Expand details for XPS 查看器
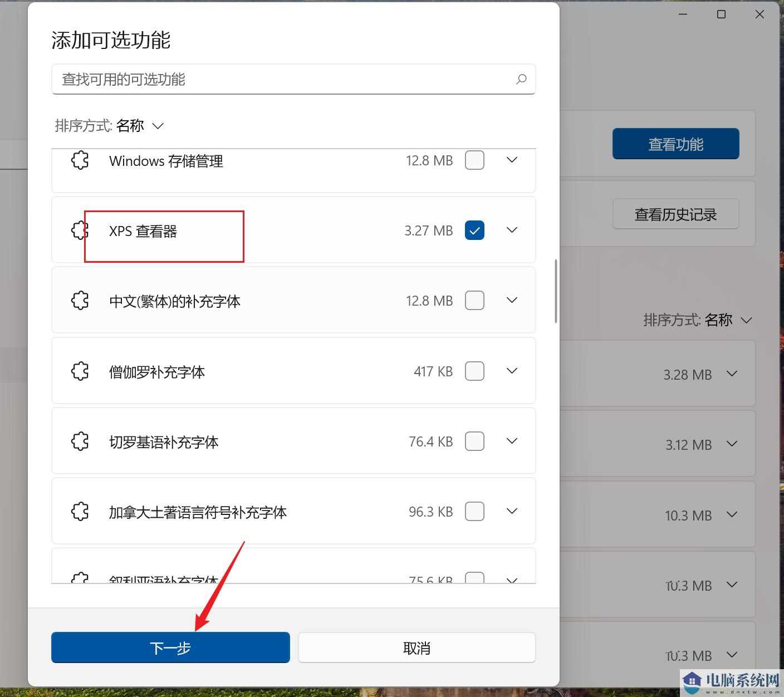784x697 pixels. point(512,230)
